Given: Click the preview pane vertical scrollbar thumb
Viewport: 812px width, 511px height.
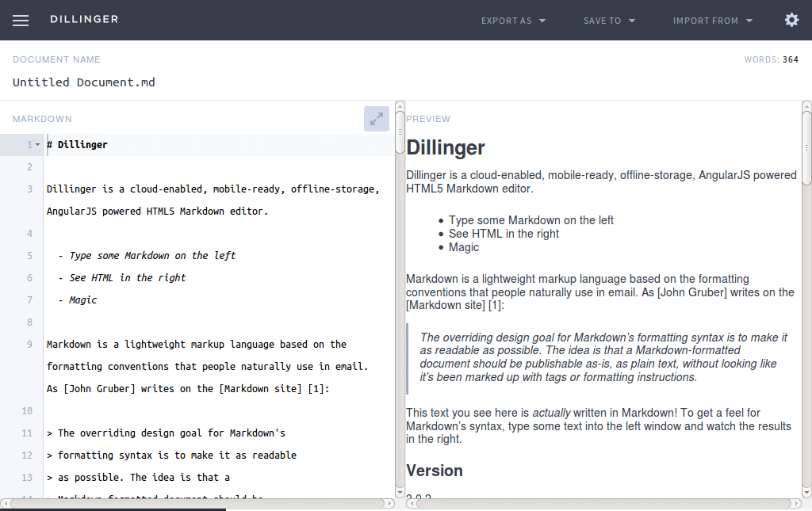Looking at the screenshot, I should point(806,147).
